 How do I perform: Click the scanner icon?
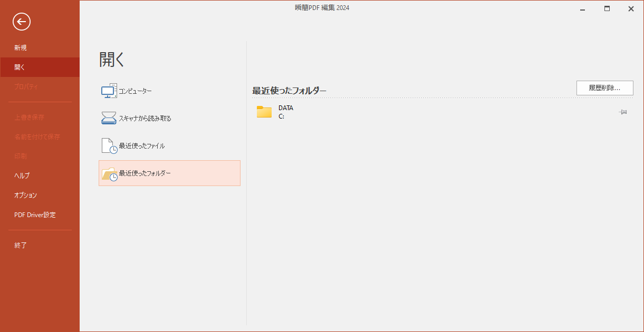tap(109, 118)
